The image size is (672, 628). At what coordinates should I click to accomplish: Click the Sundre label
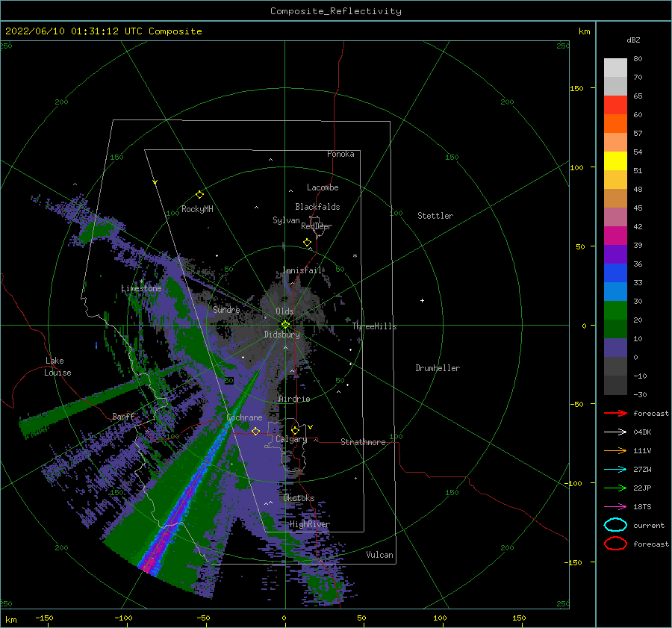click(226, 309)
